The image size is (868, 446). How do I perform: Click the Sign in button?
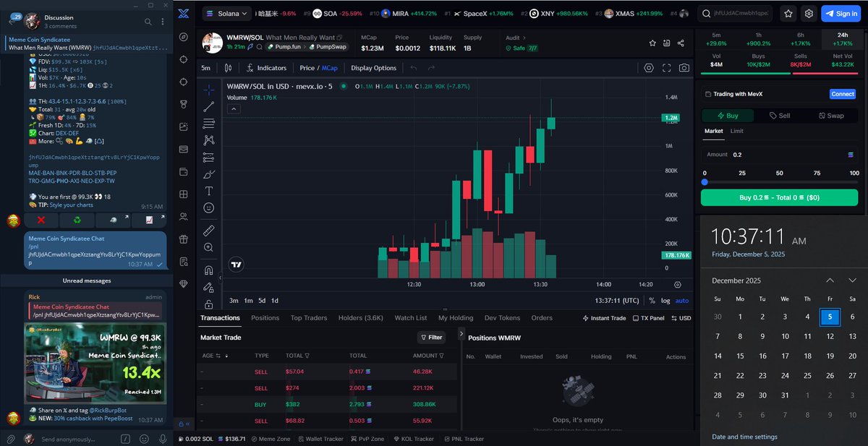click(841, 13)
